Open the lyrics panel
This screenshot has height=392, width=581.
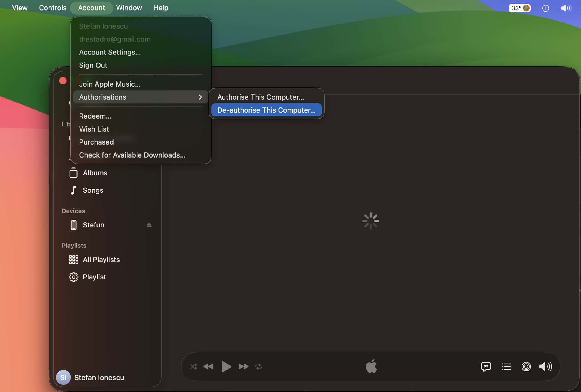tap(486, 367)
